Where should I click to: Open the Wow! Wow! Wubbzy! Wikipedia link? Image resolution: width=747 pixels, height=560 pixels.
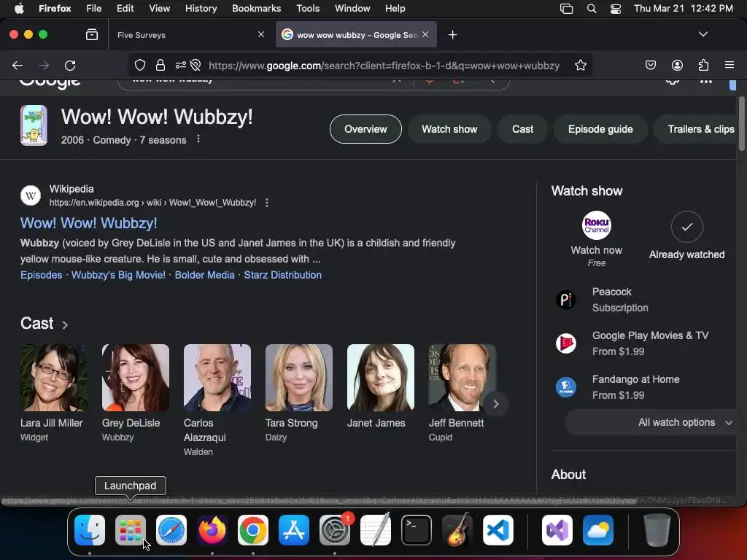(x=88, y=223)
